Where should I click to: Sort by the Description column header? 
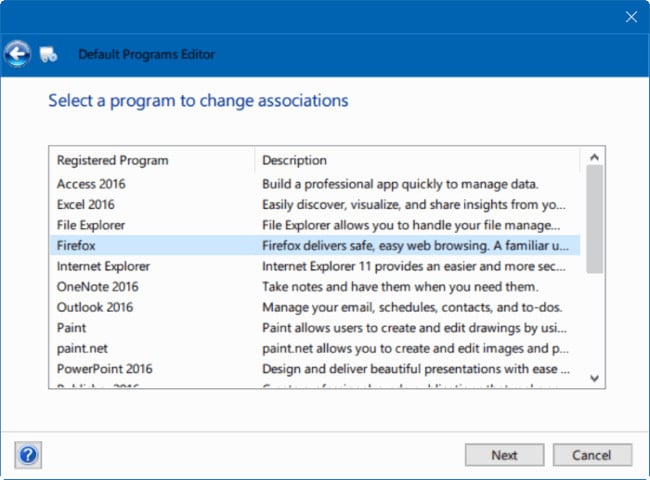click(x=417, y=160)
